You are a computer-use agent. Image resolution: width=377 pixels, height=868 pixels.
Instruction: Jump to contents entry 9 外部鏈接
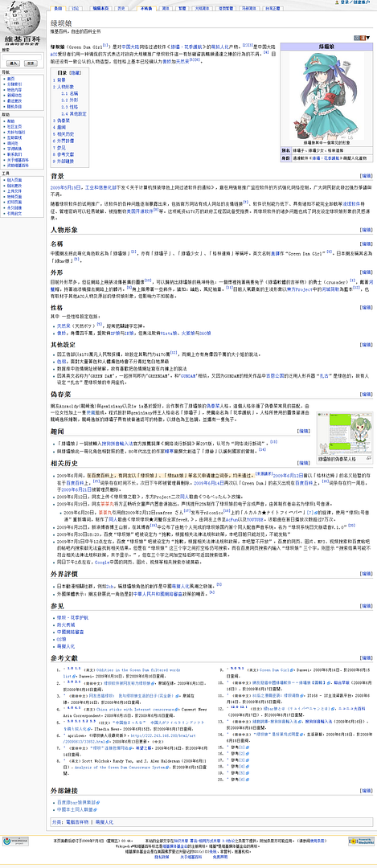(64, 161)
